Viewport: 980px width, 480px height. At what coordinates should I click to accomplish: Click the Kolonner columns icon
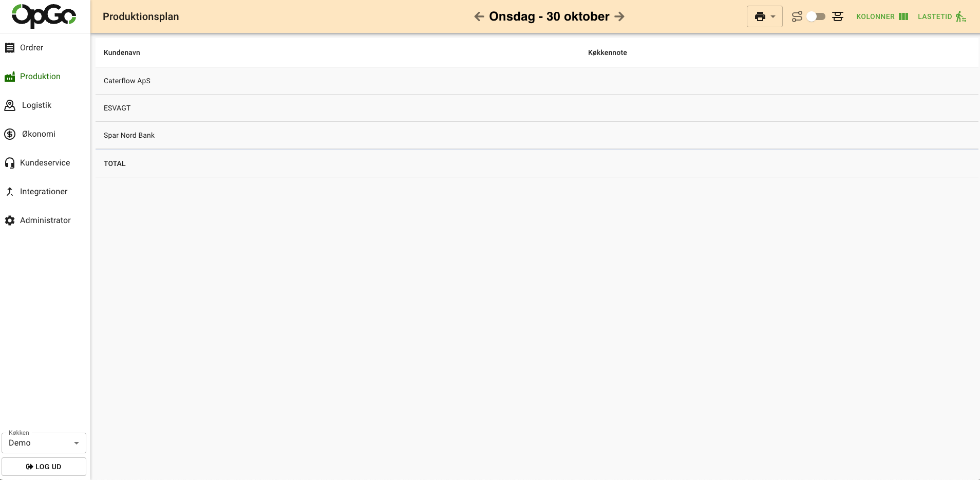pyautogui.click(x=903, y=16)
